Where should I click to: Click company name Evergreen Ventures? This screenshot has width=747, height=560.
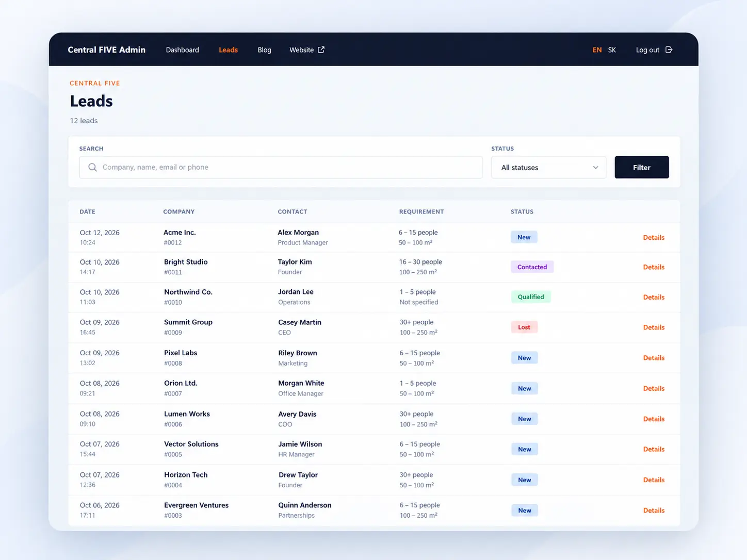196,505
